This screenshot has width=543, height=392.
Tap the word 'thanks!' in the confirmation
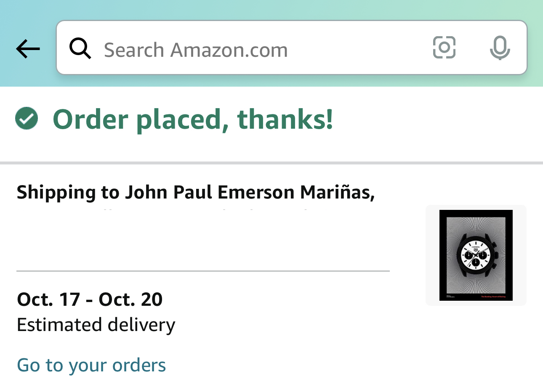pyautogui.click(x=285, y=119)
